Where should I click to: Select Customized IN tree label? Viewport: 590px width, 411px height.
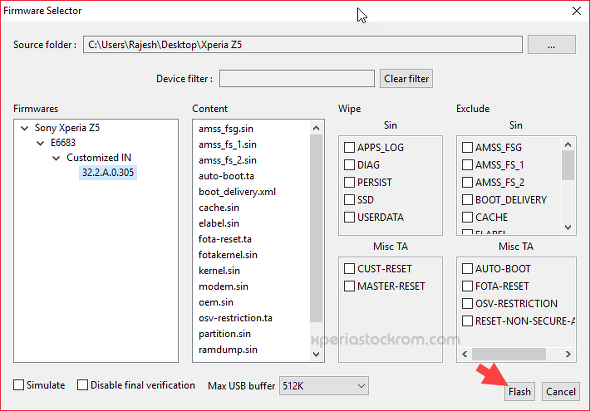(x=99, y=158)
